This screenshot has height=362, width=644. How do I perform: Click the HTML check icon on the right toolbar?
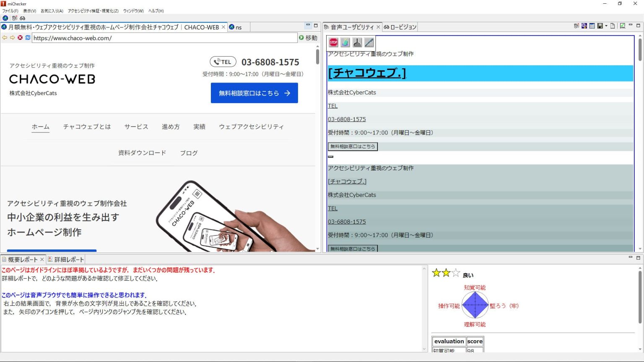coord(622,26)
